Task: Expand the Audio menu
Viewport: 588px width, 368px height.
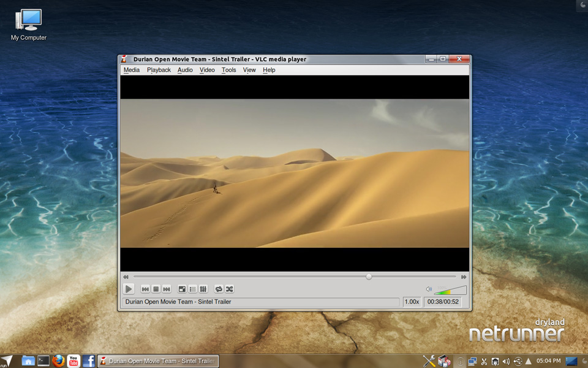Action: pyautogui.click(x=185, y=70)
